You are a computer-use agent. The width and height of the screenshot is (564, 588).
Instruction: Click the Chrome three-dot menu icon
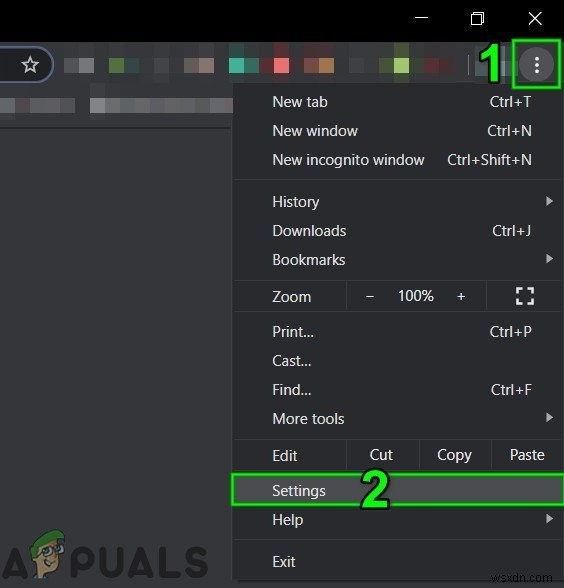(x=537, y=64)
